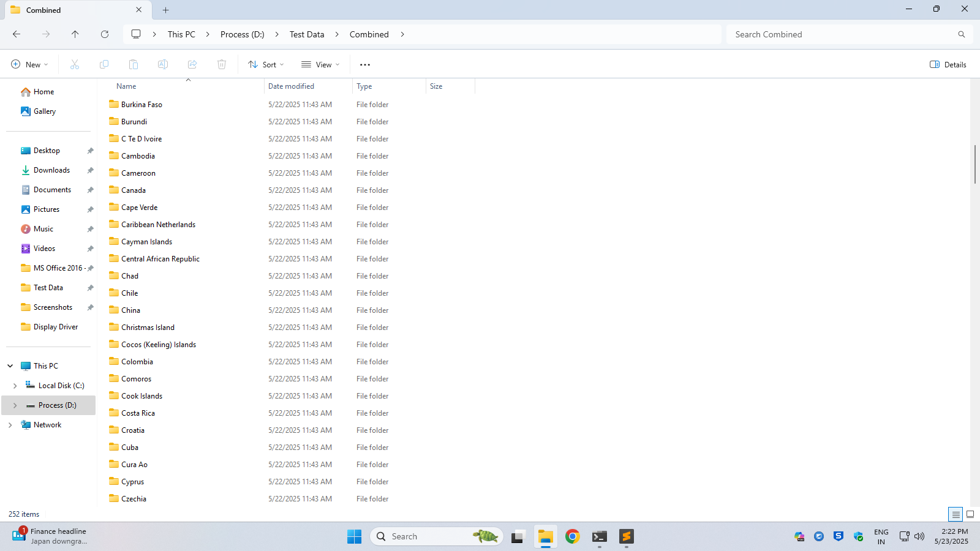The image size is (980, 551).
Task: Launch Google Chrome from taskbar
Action: [x=572, y=536]
